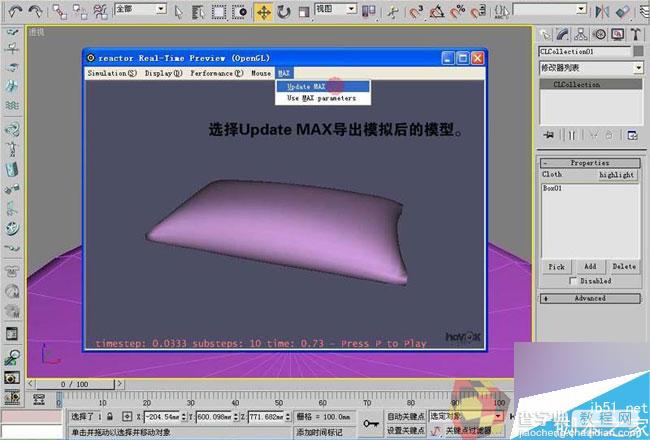Collapse the Properties rollout
Image resolution: width=650 pixels, height=440 pixels.
coord(590,163)
